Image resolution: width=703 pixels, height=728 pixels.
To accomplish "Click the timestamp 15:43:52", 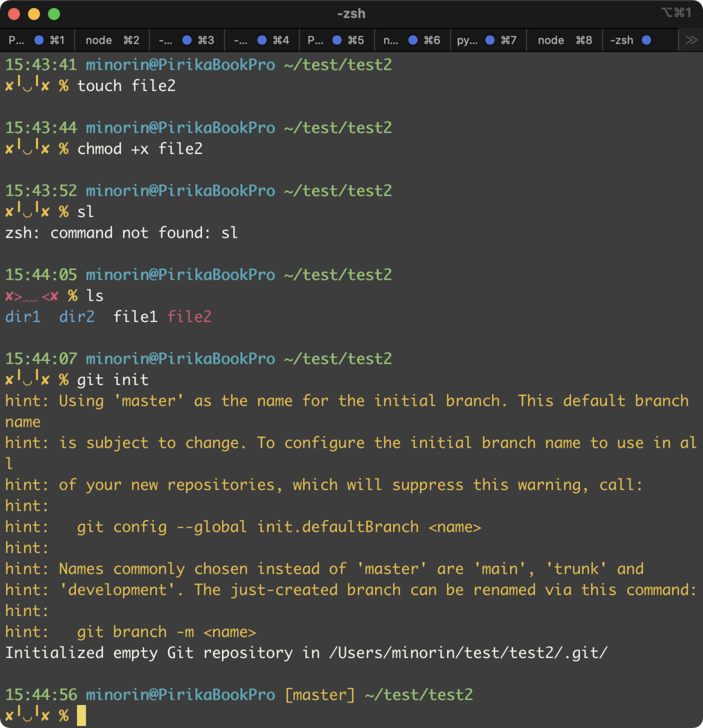I will point(41,190).
